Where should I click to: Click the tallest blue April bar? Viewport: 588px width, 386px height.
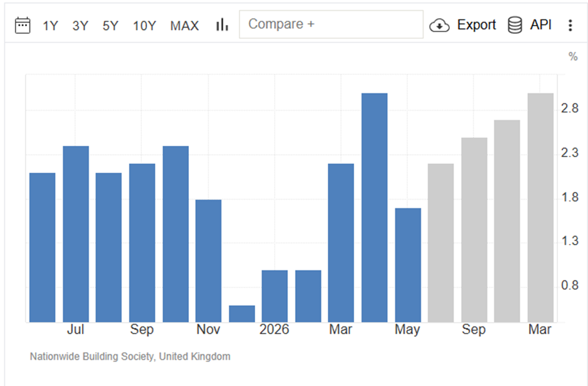[x=374, y=208]
